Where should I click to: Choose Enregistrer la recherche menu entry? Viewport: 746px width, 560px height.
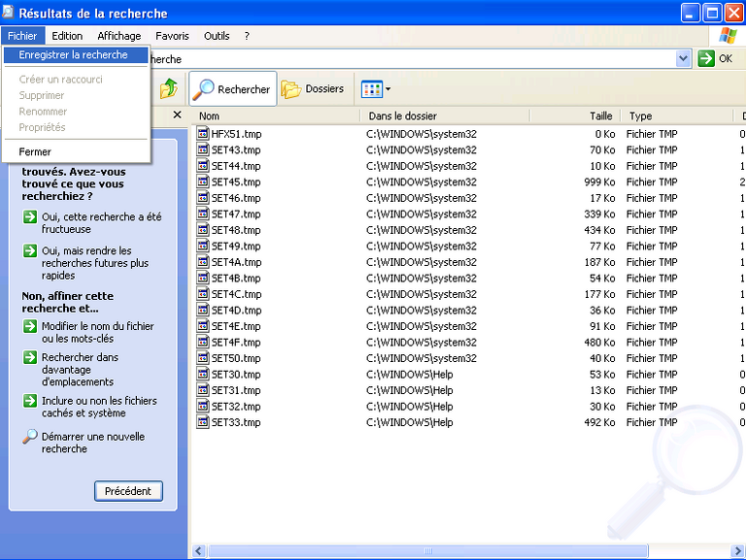pos(76,54)
